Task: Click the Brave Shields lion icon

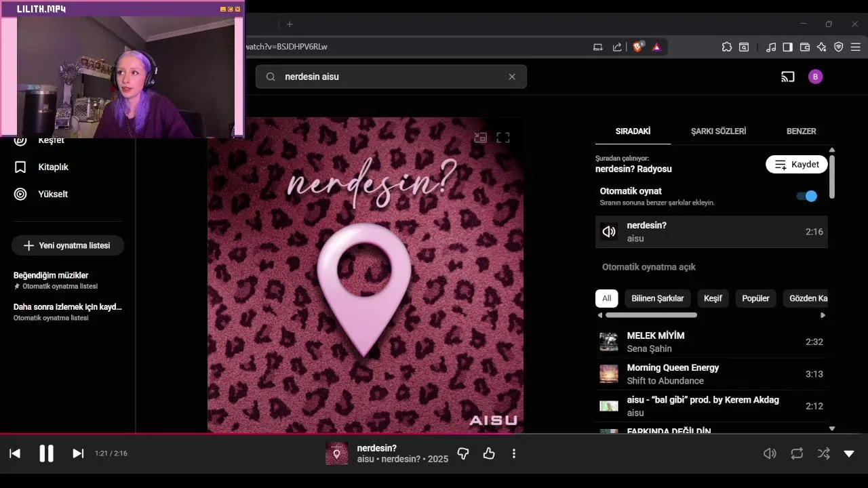Action: point(637,47)
